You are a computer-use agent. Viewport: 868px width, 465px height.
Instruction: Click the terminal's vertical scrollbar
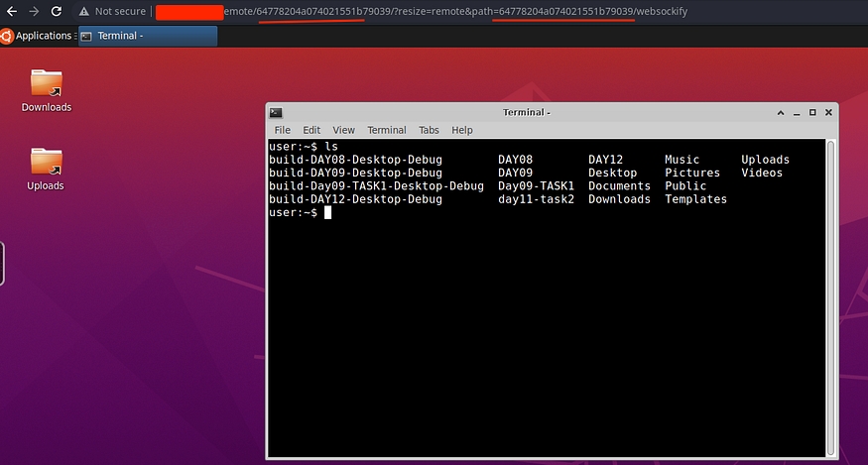pos(829,297)
